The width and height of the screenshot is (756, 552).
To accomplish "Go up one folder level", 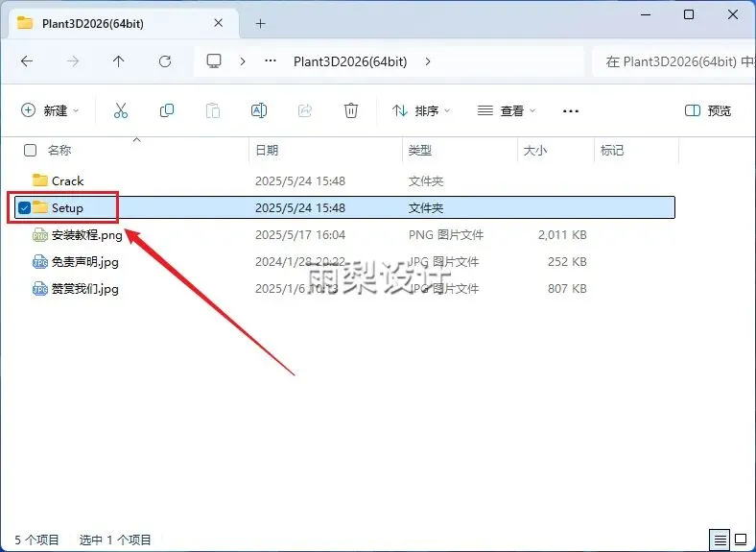I will [119, 61].
